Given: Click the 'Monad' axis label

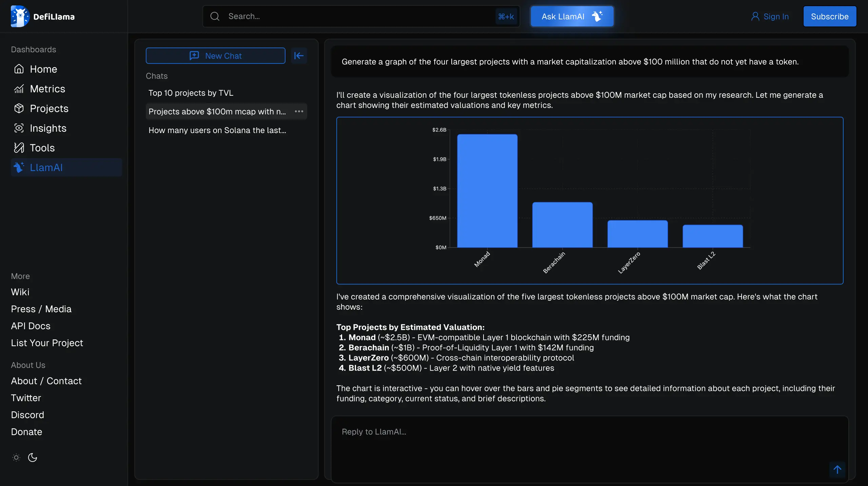Looking at the screenshot, I should (x=482, y=259).
